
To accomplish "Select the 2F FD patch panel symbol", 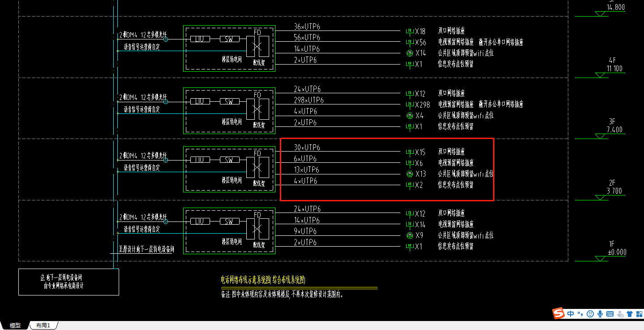I will click(258, 167).
